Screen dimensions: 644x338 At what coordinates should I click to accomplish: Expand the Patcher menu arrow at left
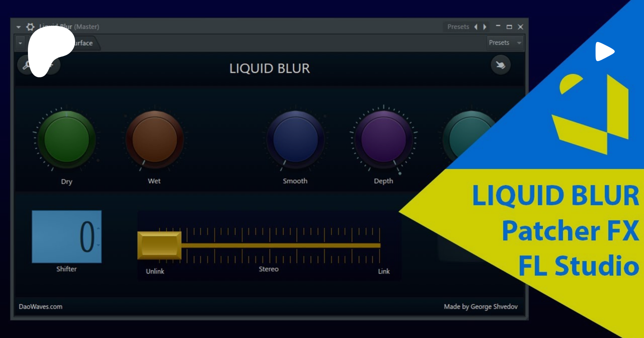20,43
